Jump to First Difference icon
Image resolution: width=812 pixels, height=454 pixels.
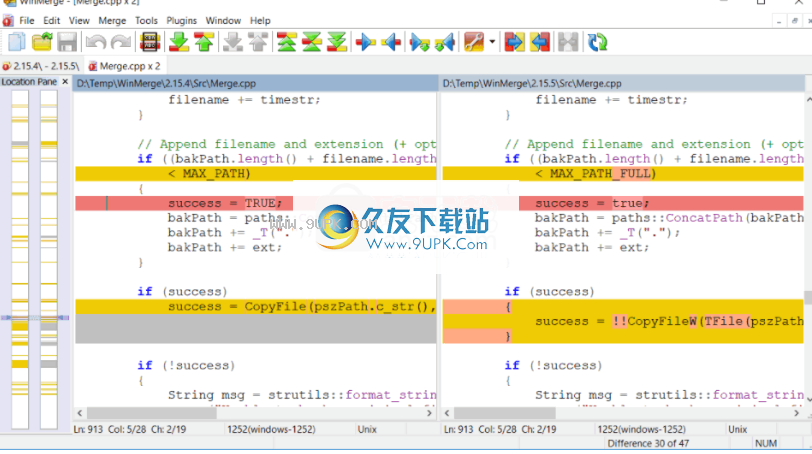point(286,42)
